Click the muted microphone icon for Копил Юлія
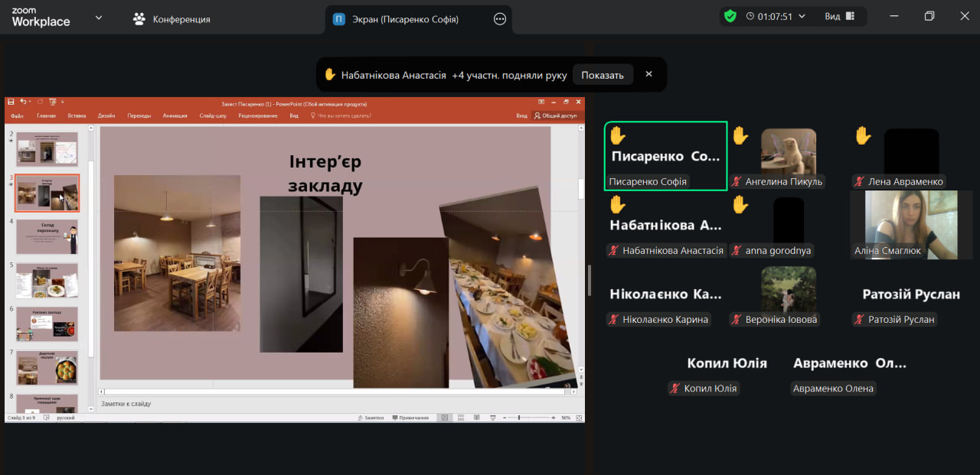The height and width of the screenshot is (475, 980). [x=675, y=389]
